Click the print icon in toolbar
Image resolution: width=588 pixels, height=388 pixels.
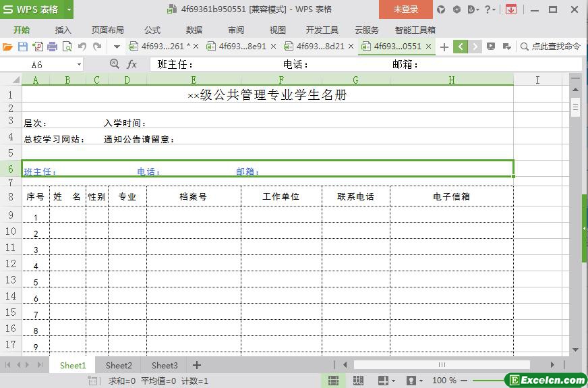[x=52, y=47]
